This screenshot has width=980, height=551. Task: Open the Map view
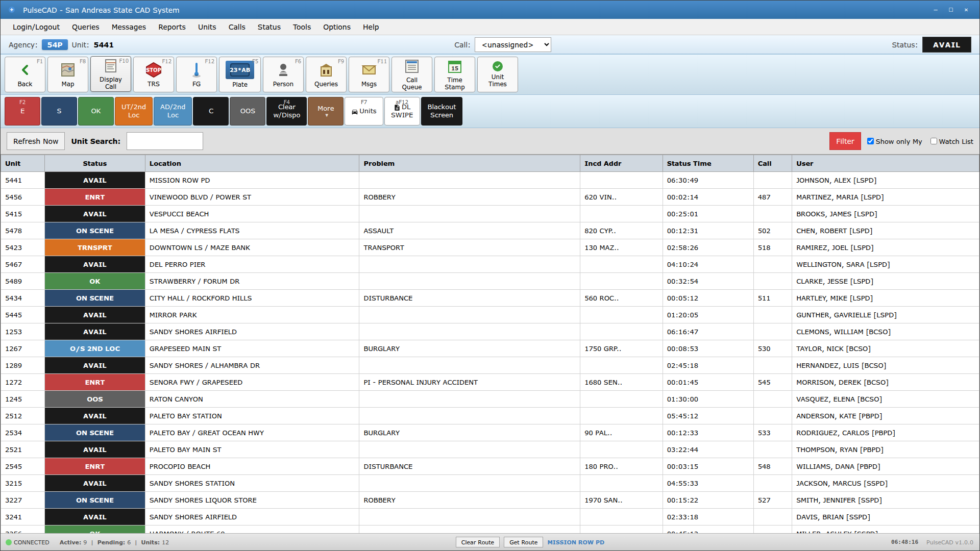click(x=67, y=74)
